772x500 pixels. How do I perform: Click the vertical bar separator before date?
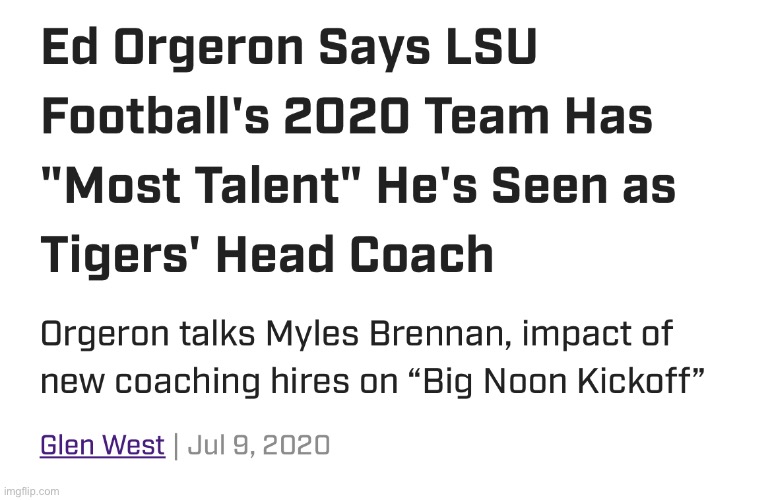177,445
